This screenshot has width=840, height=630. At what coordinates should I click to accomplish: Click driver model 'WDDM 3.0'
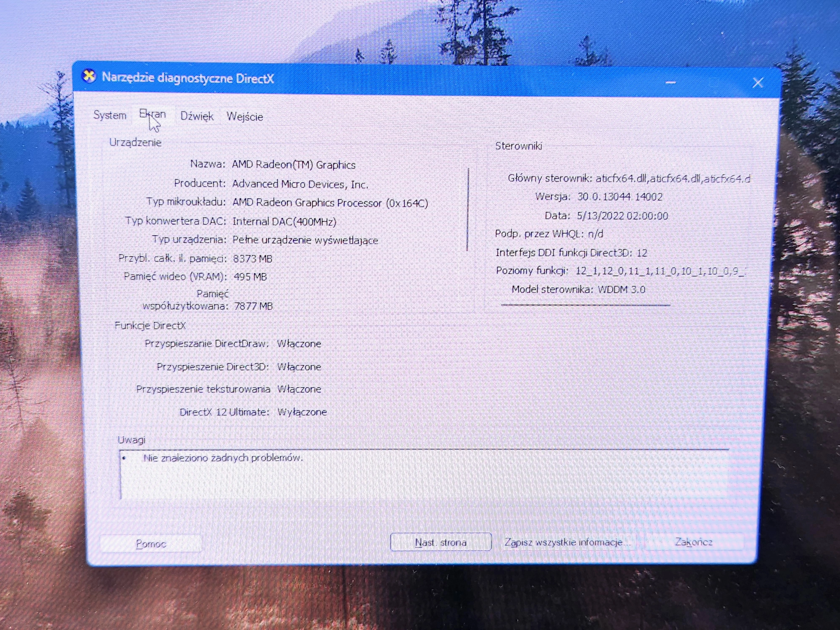point(621,289)
